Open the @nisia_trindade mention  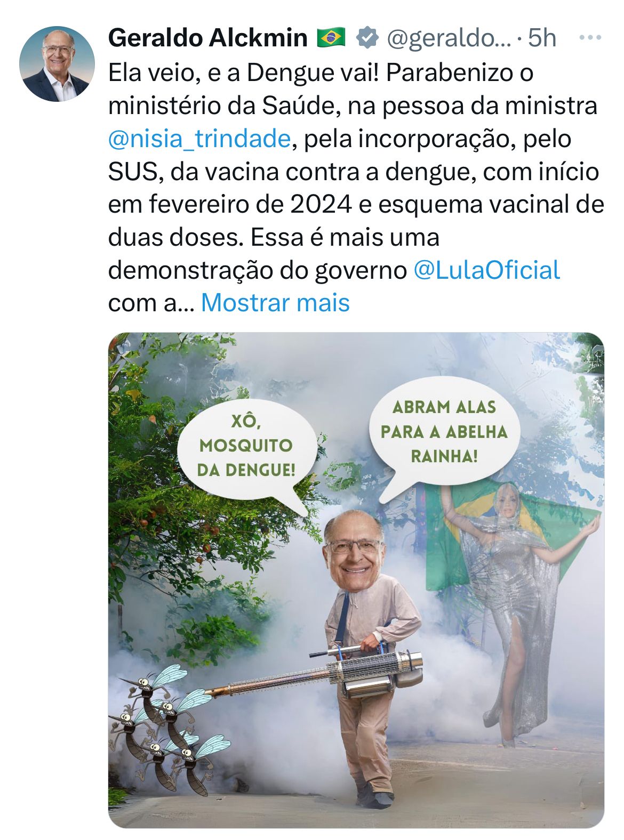(x=199, y=139)
